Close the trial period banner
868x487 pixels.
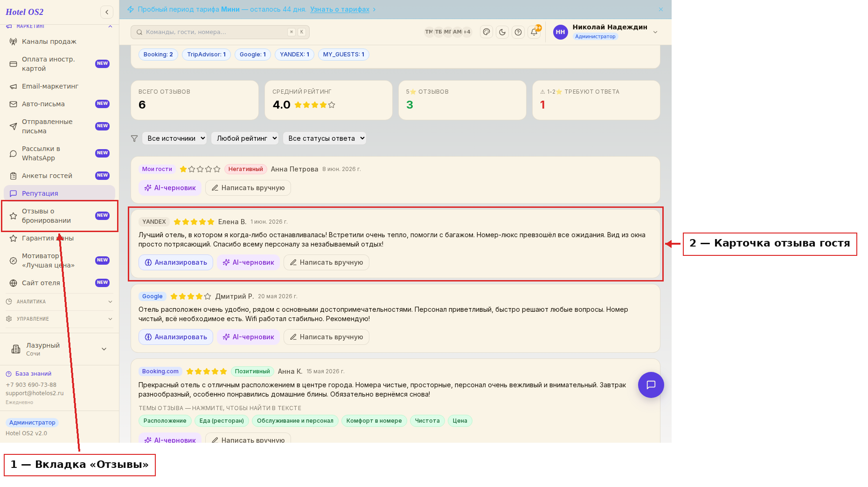[661, 9]
